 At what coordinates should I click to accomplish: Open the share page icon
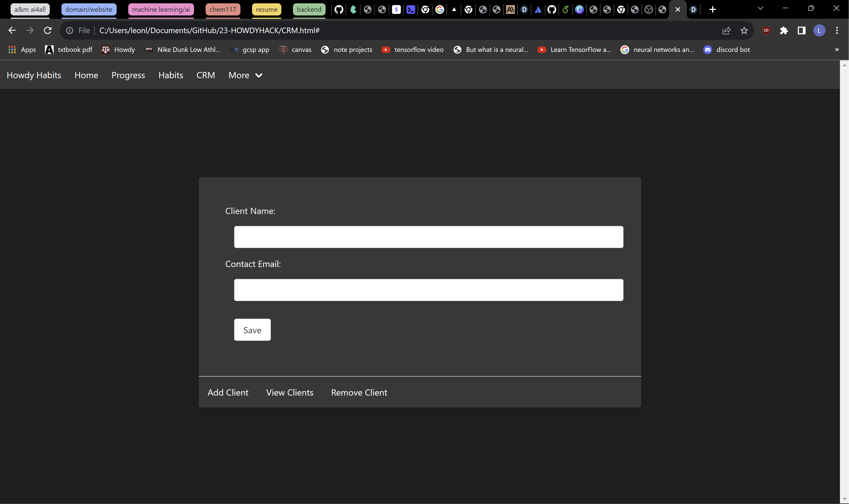[x=726, y=30]
